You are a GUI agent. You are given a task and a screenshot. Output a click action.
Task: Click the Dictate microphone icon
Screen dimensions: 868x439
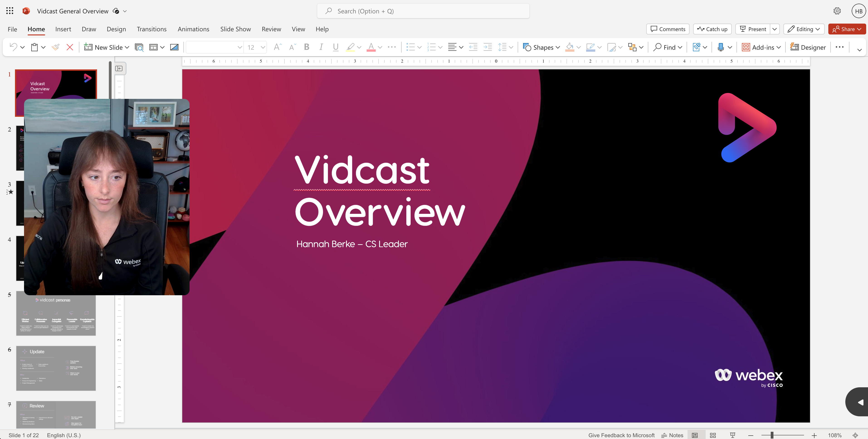pyautogui.click(x=721, y=47)
